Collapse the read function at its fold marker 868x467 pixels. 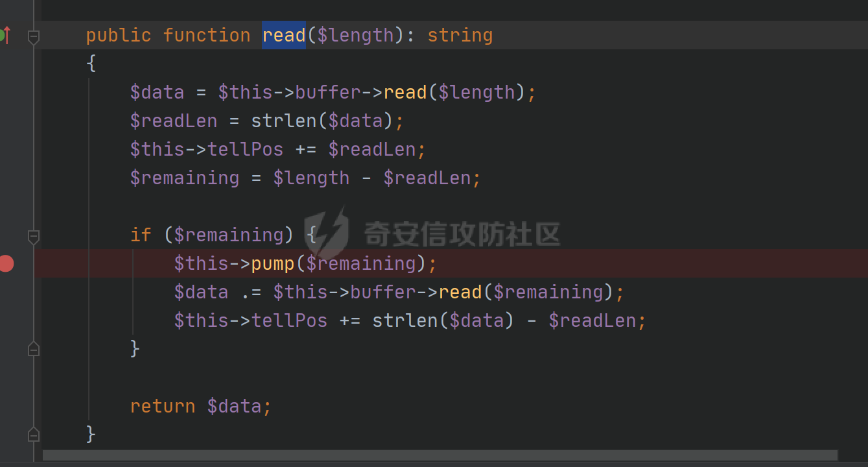(34, 37)
